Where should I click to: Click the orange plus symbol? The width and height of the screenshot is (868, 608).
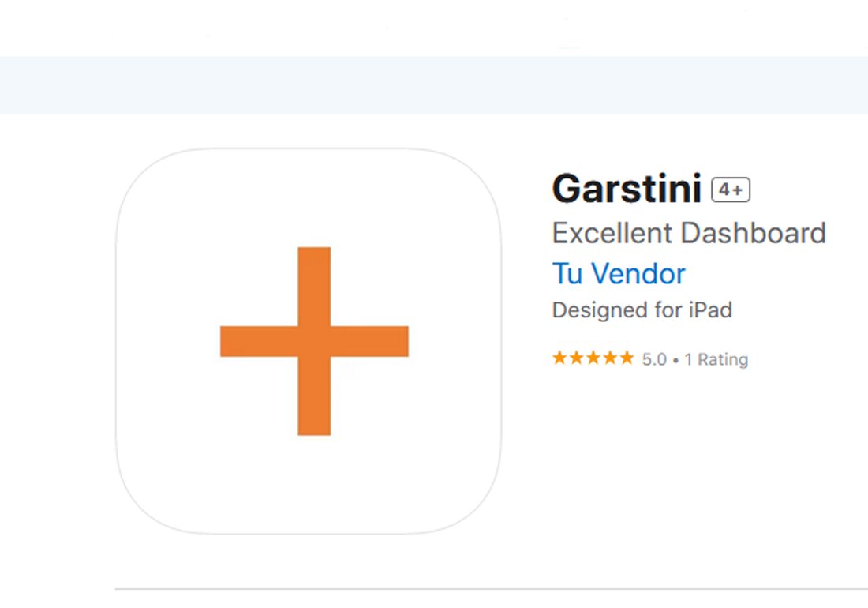(314, 341)
